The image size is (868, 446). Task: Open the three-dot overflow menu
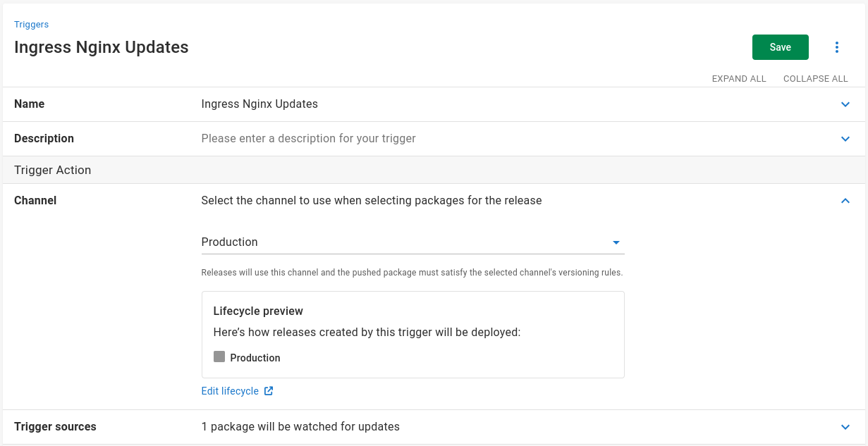[837, 47]
